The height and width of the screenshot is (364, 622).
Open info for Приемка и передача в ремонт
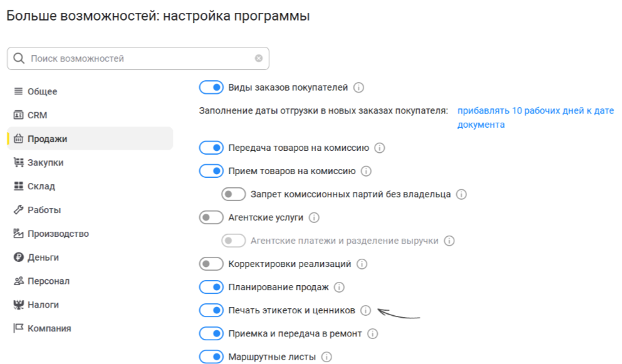tap(373, 333)
